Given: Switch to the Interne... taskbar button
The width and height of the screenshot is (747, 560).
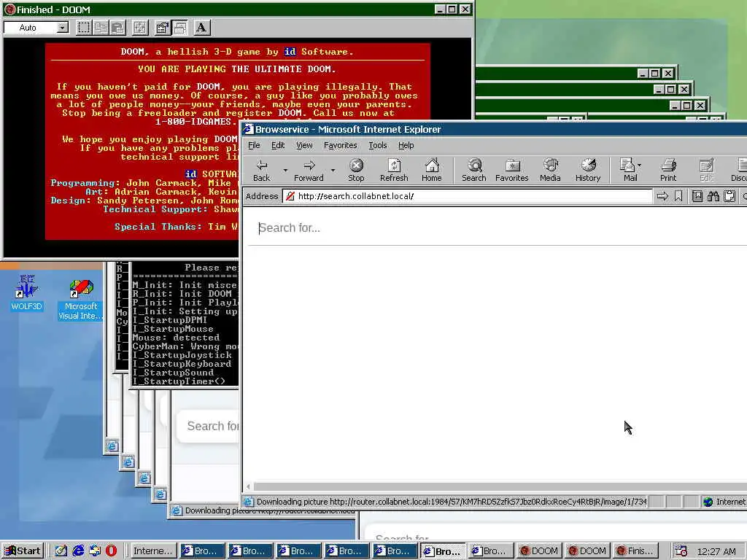Looking at the screenshot, I should click(152, 551).
